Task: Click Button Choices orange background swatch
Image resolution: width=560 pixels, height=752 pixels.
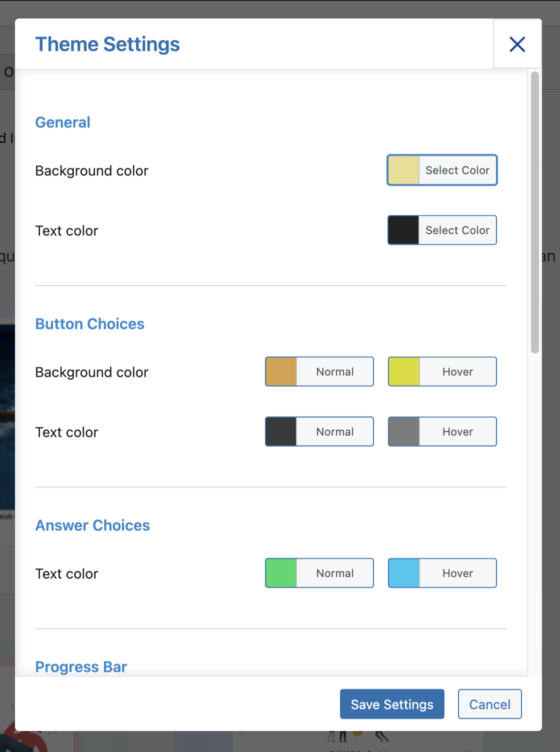Action: (x=281, y=371)
